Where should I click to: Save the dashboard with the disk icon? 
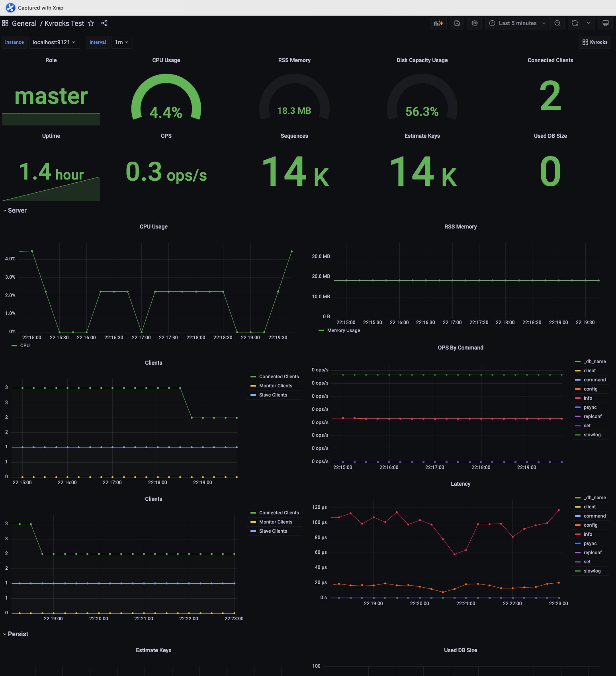457,23
